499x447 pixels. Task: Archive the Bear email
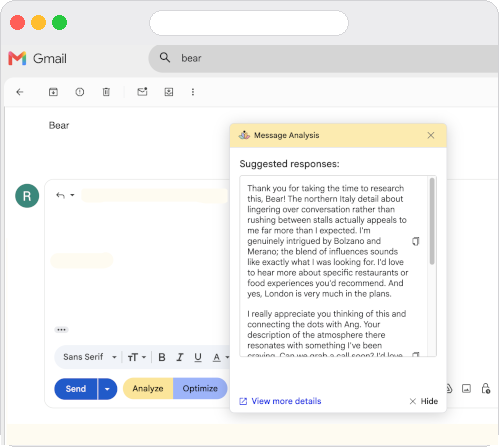click(x=53, y=92)
